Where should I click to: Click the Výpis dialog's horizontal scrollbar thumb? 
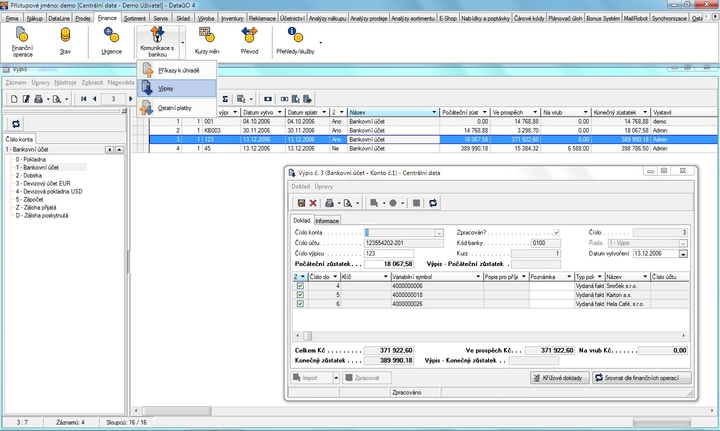tap(308, 336)
